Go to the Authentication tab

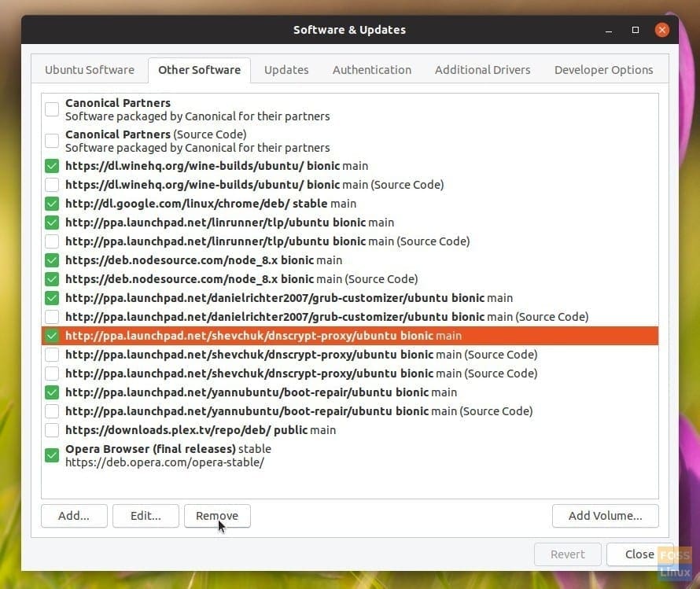pos(372,70)
